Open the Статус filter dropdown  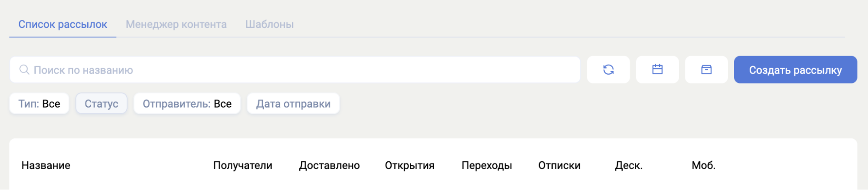coord(101,104)
